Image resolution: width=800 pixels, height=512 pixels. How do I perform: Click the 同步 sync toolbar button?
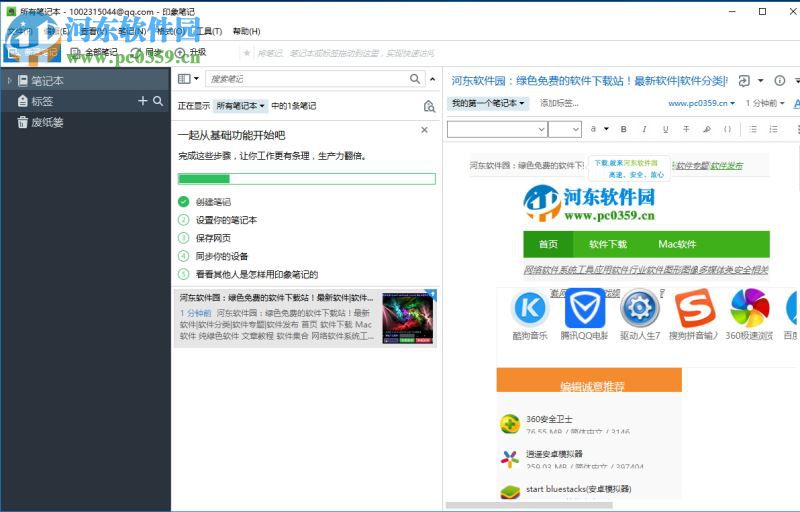coord(147,52)
